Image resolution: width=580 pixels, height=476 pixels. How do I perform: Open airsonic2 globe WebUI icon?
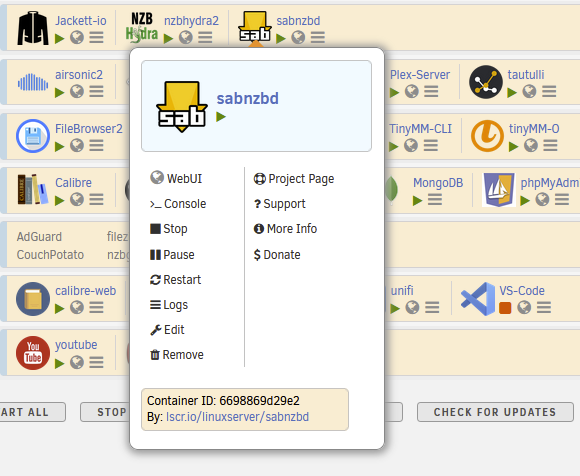coord(77,91)
